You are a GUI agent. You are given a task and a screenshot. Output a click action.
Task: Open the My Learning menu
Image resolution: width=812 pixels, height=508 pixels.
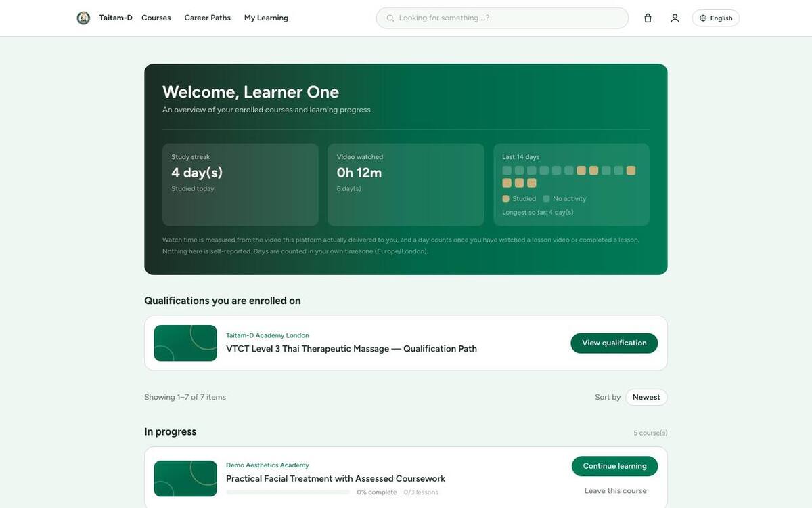click(x=266, y=18)
